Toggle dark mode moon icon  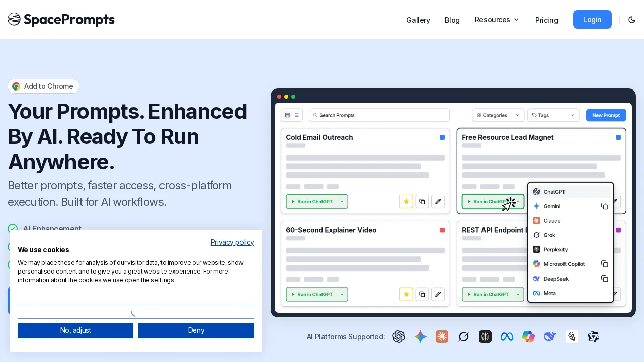pos(632,20)
